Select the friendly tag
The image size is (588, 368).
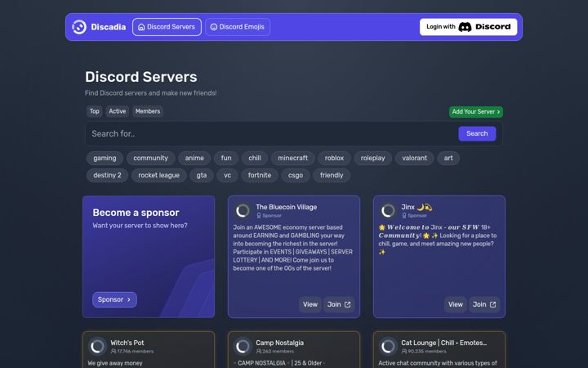332,175
